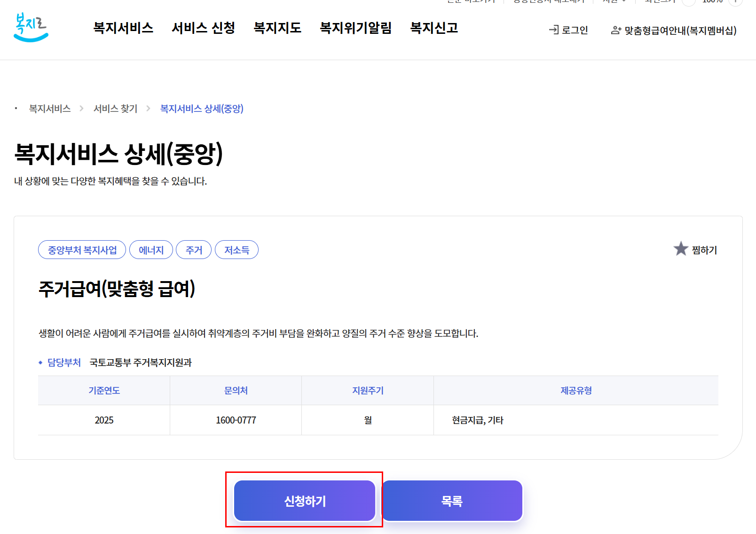Click the person-add icon beside 맞춤형급여안내
The width and height of the screenshot is (756, 534).
click(x=616, y=30)
